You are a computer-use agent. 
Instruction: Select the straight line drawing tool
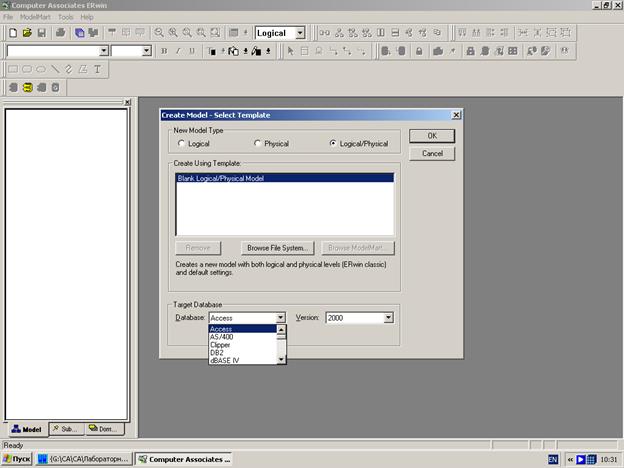pyautogui.click(x=55, y=69)
